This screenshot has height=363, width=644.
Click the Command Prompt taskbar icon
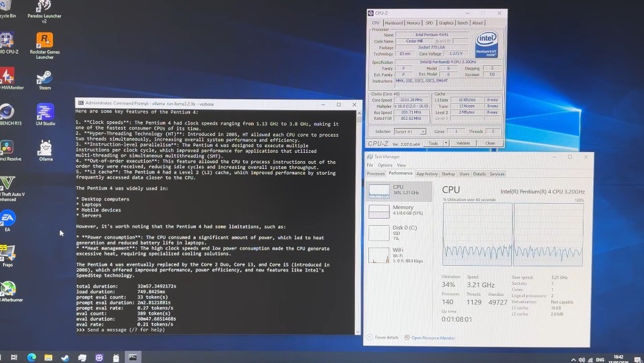[133, 357]
